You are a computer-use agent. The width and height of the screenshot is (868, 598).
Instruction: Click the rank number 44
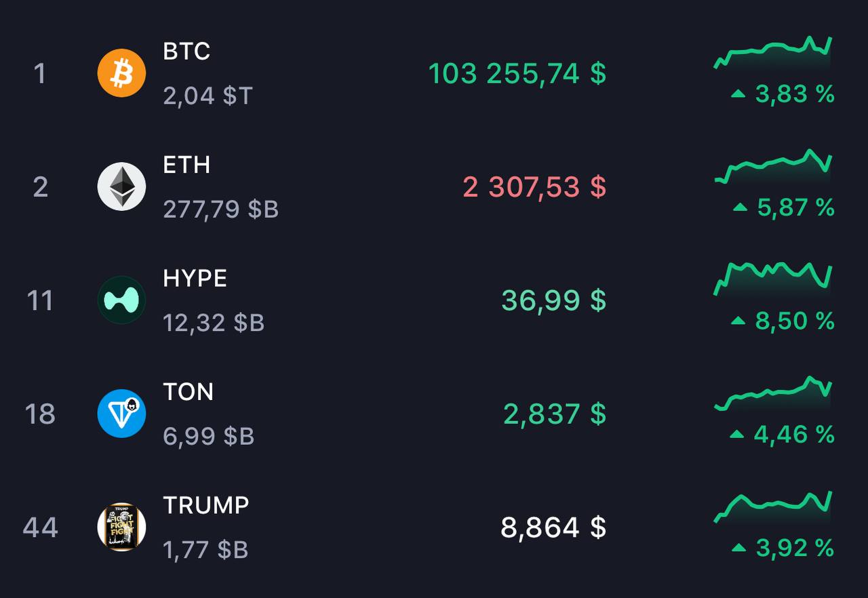(41, 527)
